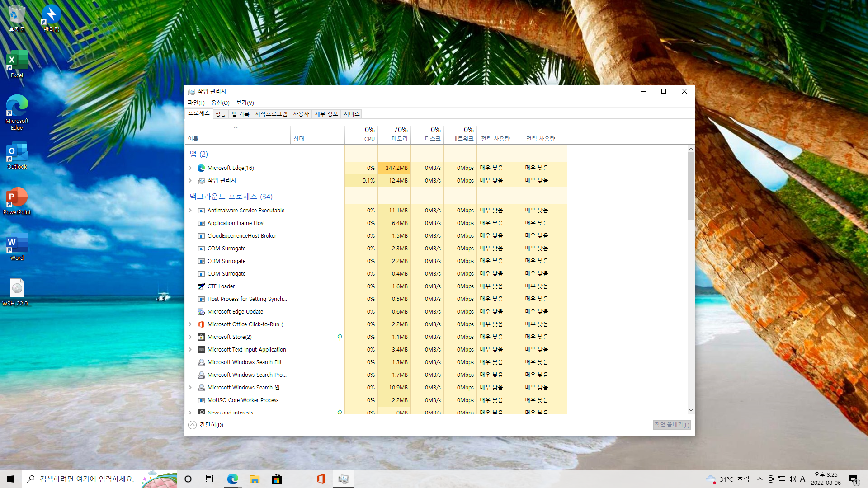Open Task View on taskbar
The image size is (868, 488).
210,479
